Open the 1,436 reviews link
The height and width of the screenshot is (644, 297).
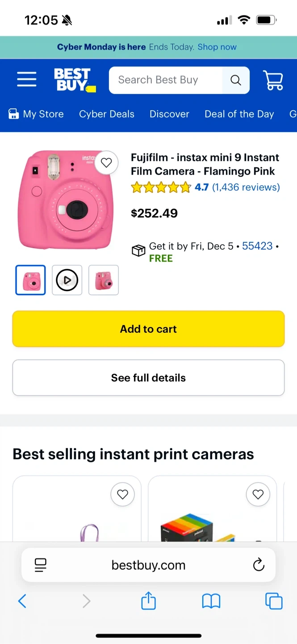coord(246,187)
